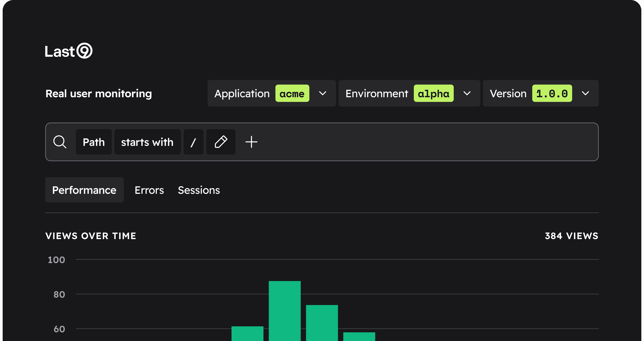
Task: Click the acme application tag
Action: 292,93
